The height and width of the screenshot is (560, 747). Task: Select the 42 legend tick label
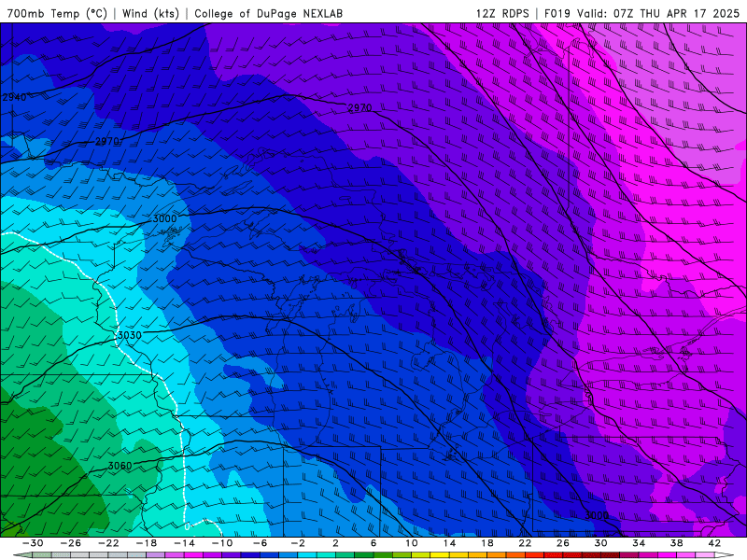714,543
